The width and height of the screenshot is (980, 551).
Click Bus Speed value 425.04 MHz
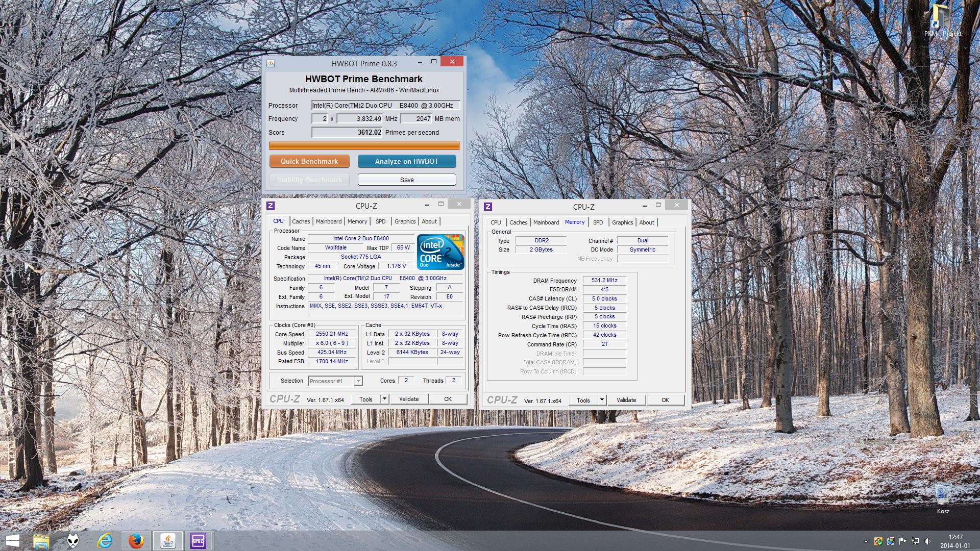click(332, 353)
